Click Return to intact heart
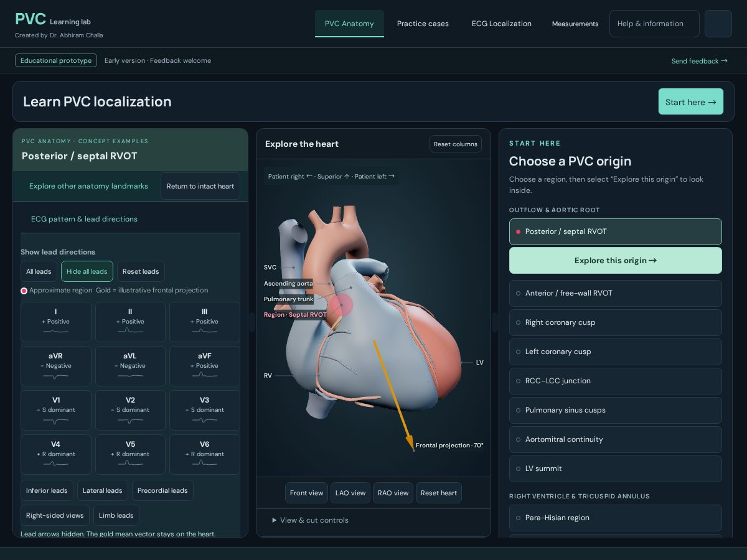Viewport: 747px width, 560px height. pos(200,186)
